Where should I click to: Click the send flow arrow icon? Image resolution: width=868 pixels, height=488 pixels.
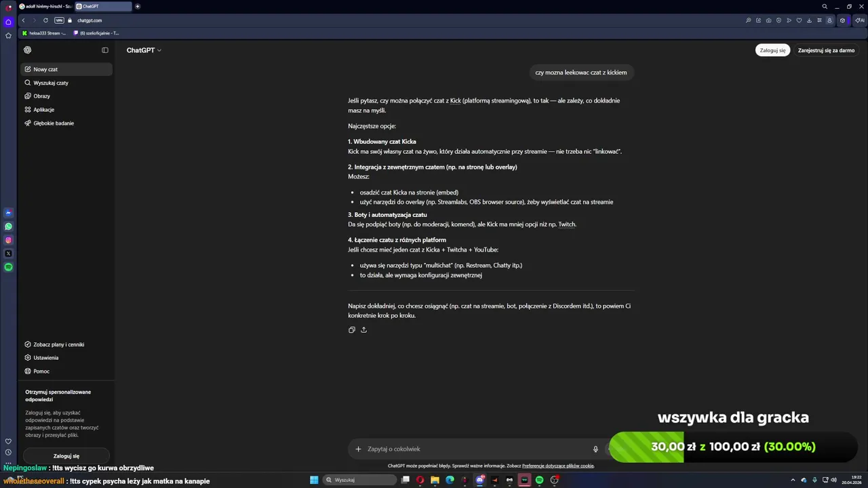coord(789,20)
